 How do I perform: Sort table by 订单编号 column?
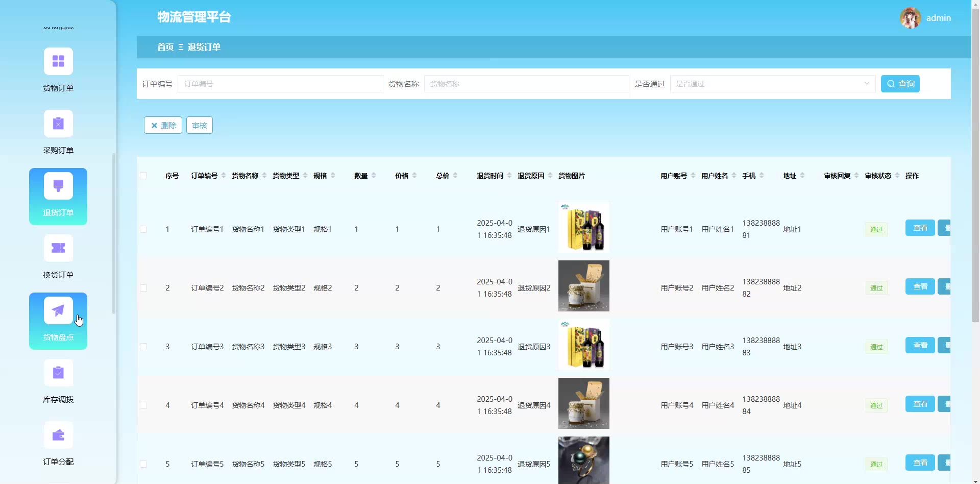point(223,176)
